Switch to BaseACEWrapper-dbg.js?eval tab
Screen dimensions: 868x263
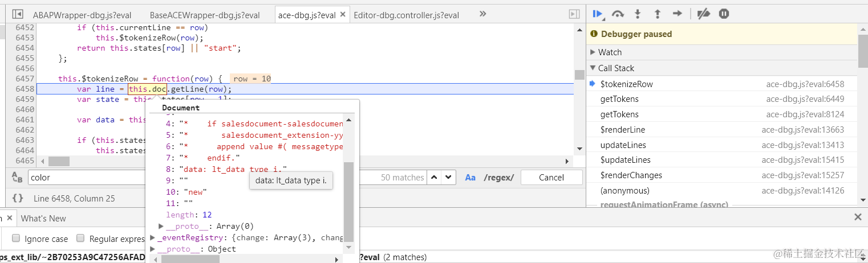(x=205, y=15)
